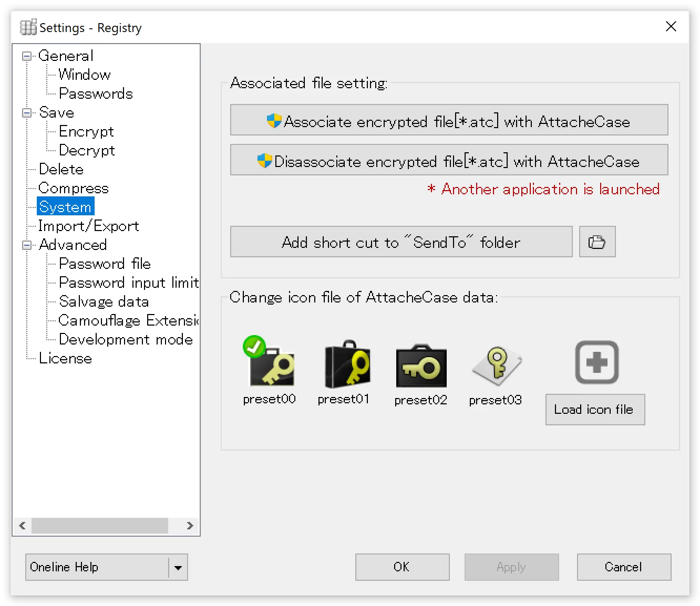Select the License tree item

click(65, 358)
